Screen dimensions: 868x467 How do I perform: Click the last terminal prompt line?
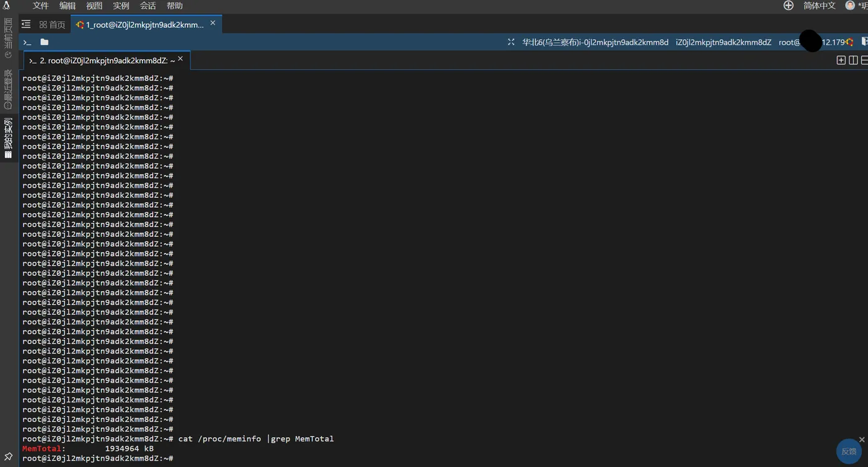coord(98,458)
